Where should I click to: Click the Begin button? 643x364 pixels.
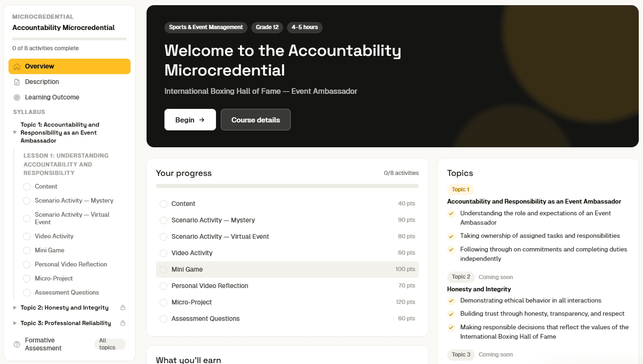(190, 120)
